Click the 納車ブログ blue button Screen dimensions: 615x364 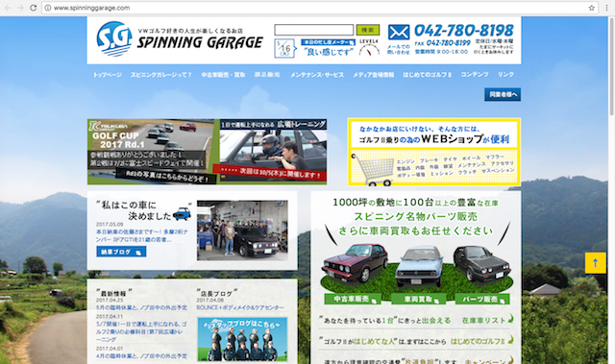point(121,252)
